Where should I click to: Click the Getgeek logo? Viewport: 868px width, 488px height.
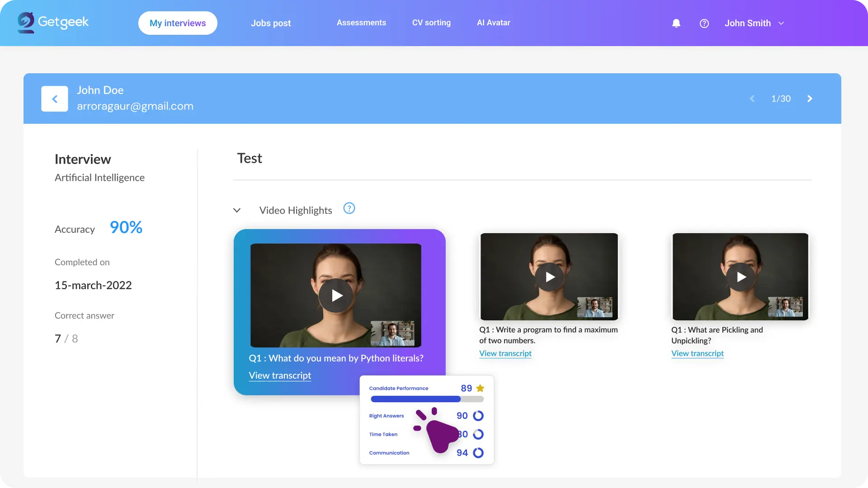click(x=53, y=22)
